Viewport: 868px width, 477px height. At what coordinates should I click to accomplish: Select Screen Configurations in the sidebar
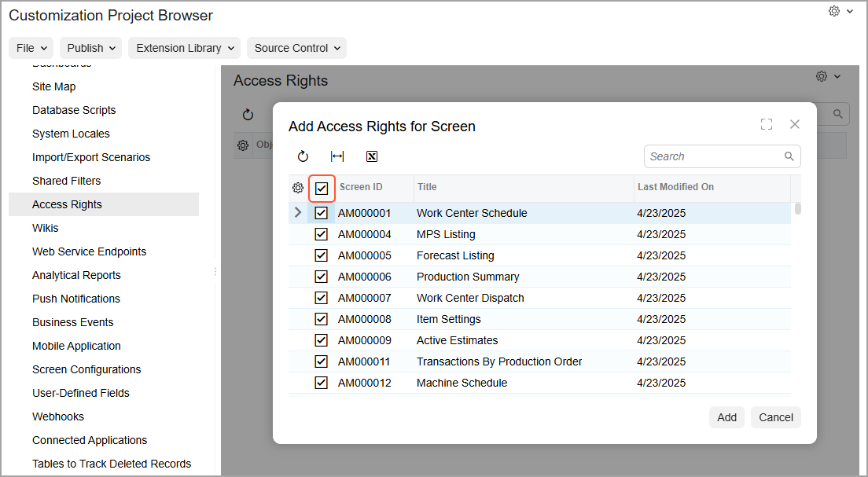click(86, 369)
